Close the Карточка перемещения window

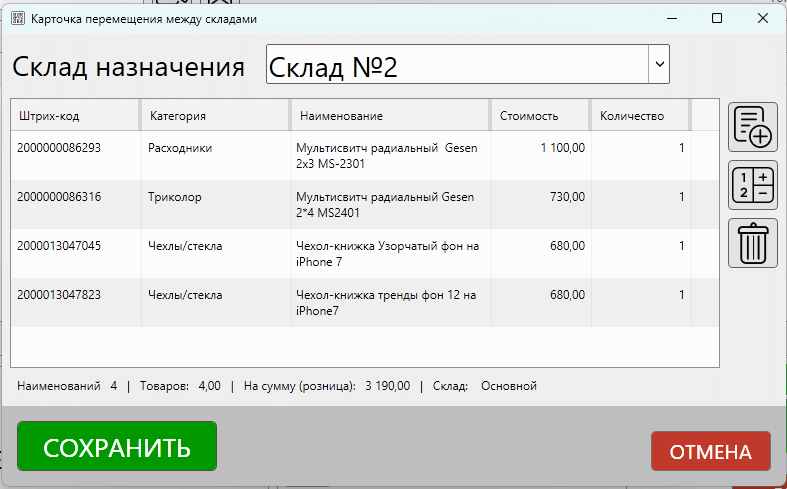click(x=763, y=19)
